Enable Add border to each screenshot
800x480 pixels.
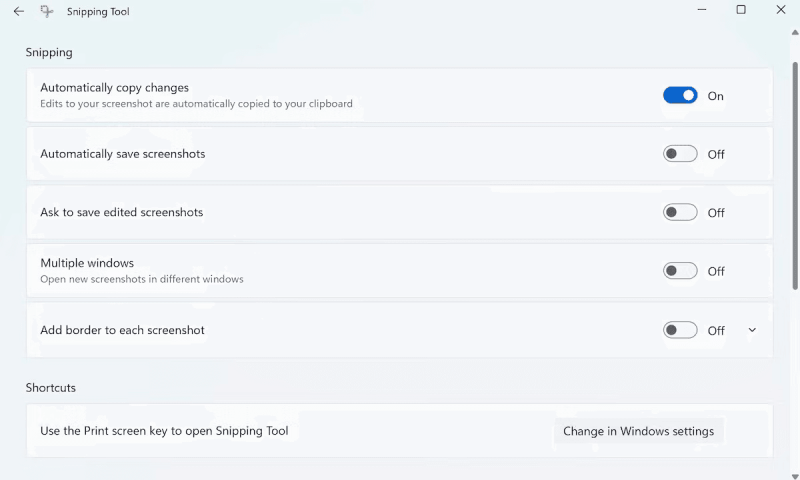pos(680,330)
